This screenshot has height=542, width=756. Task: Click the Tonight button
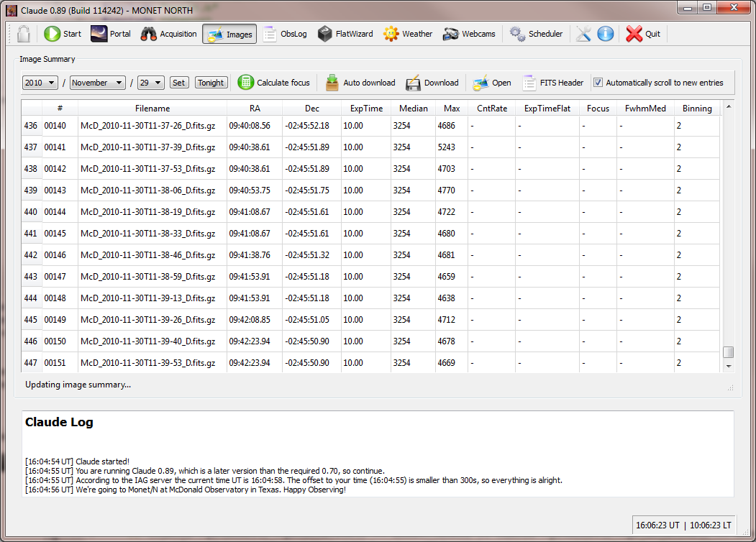coord(211,83)
